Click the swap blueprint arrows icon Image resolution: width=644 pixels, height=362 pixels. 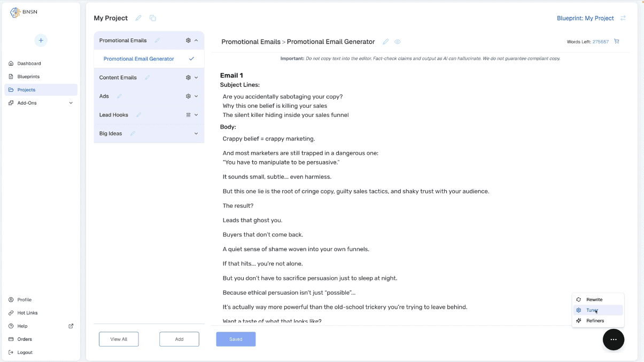tap(623, 18)
